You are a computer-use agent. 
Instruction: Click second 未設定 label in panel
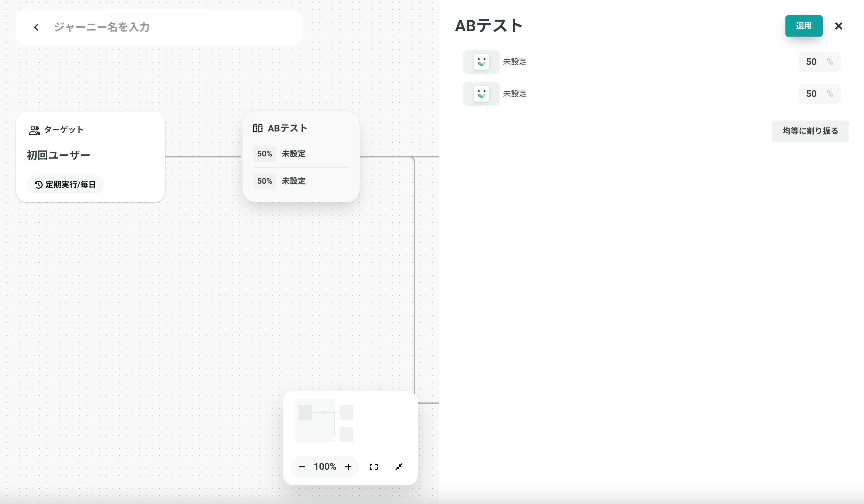515,94
